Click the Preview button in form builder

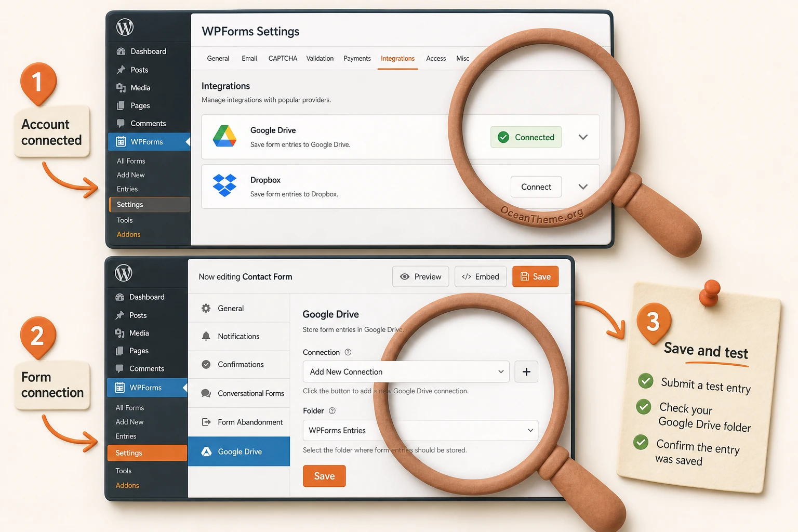point(421,276)
